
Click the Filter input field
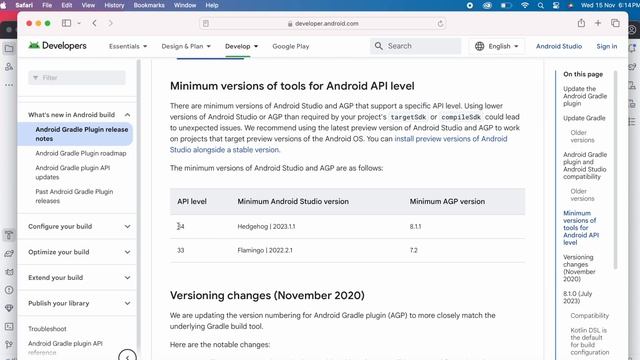pos(77,78)
